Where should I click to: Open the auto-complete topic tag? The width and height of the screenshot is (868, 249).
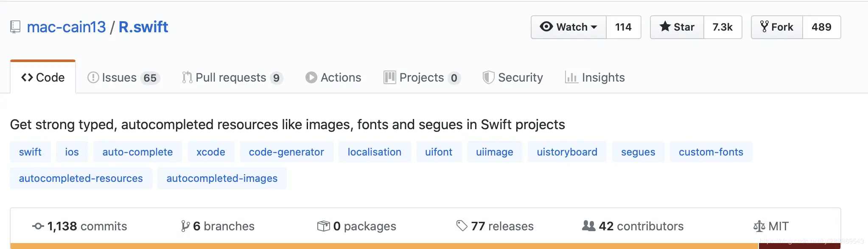137,152
